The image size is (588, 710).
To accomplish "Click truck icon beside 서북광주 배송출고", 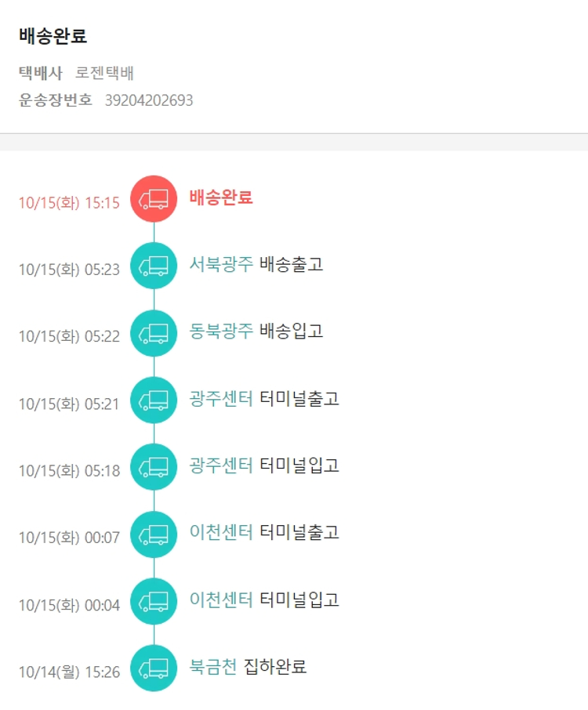I will pyautogui.click(x=154, y=266).
